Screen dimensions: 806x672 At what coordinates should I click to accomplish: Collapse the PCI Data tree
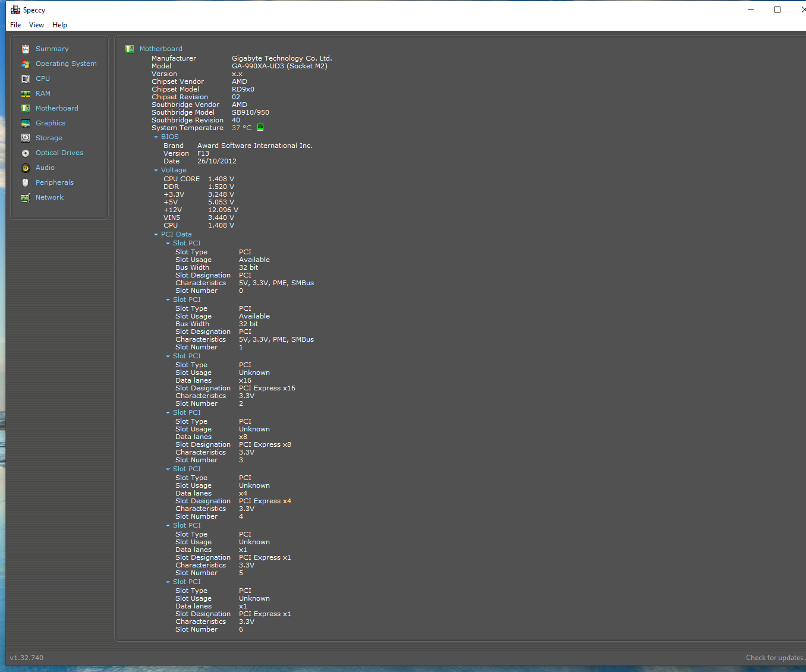[156, 235]
